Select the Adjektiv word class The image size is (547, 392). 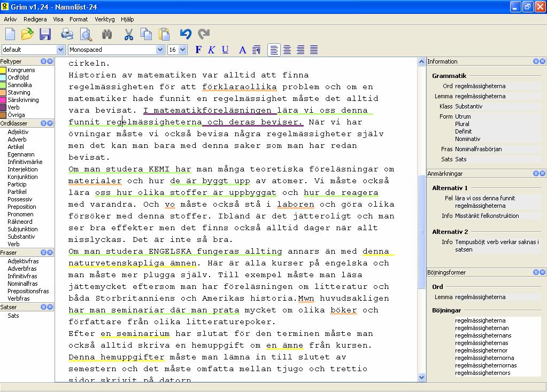[x=18, y=132]
